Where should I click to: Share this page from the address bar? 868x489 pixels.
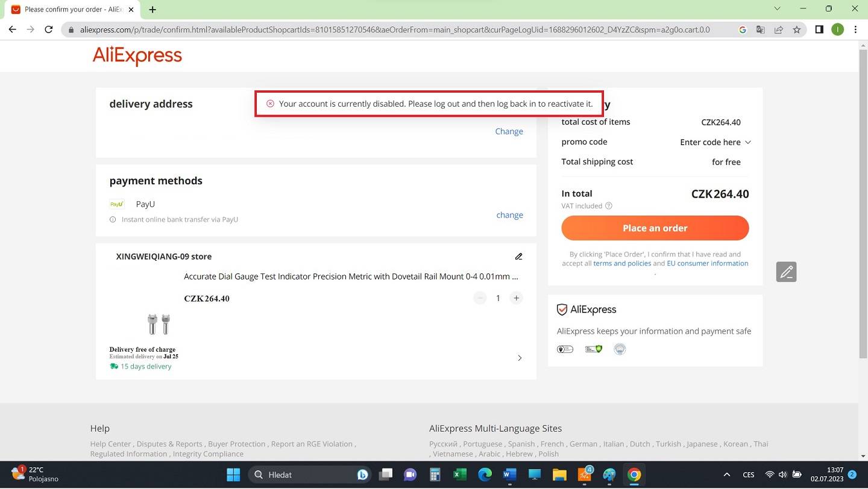779,30
